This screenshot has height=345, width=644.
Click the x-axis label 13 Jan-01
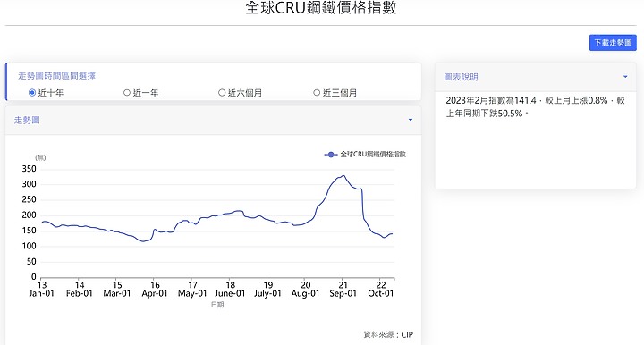click(x=41, y=290)
